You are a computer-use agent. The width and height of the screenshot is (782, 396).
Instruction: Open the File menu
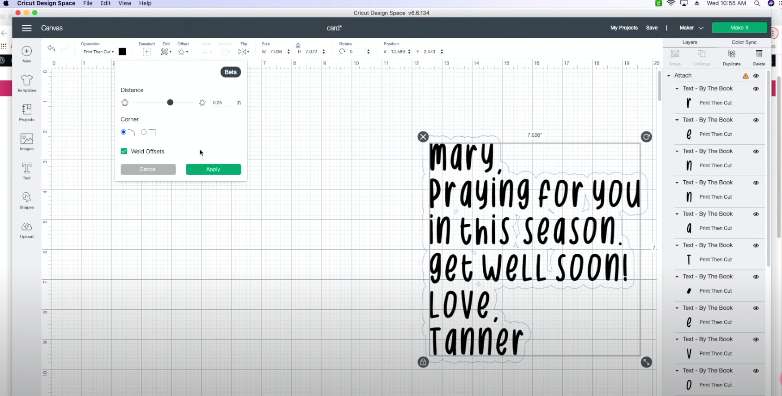click(88, 3)
